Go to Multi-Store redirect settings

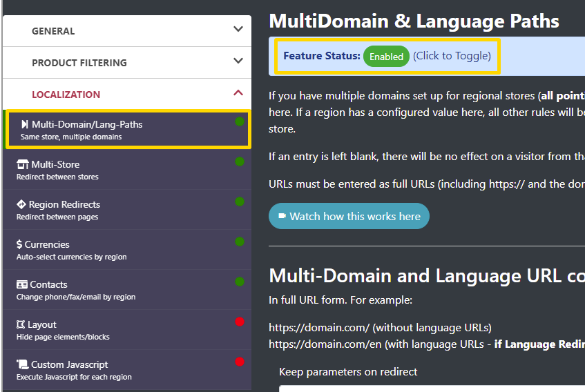[127, 170]
